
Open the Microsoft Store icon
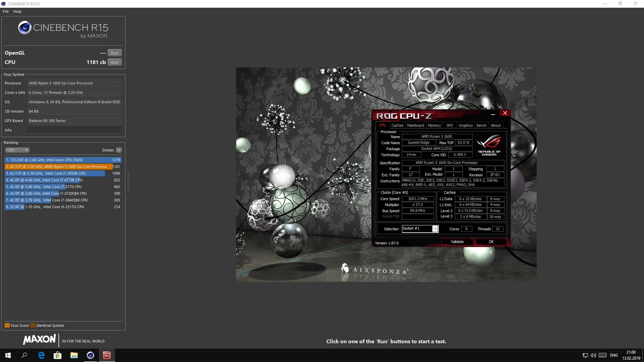point(57,355)
